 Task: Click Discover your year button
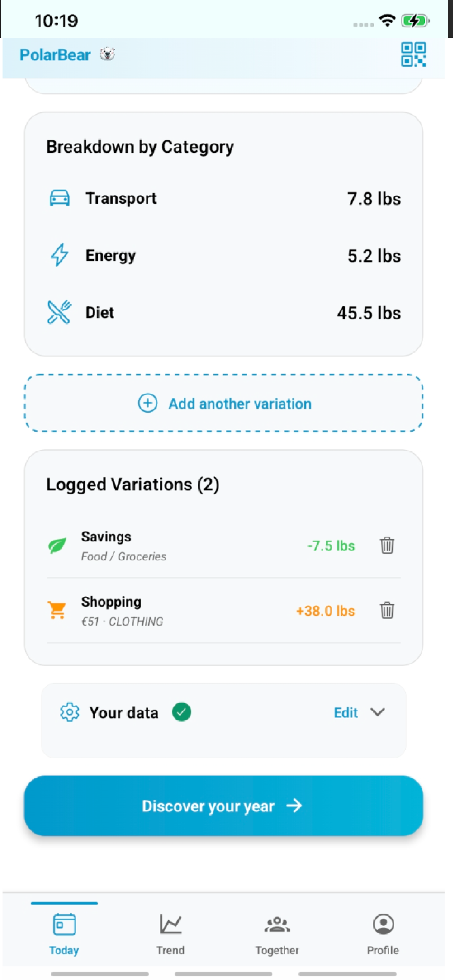tap(224, 806)
